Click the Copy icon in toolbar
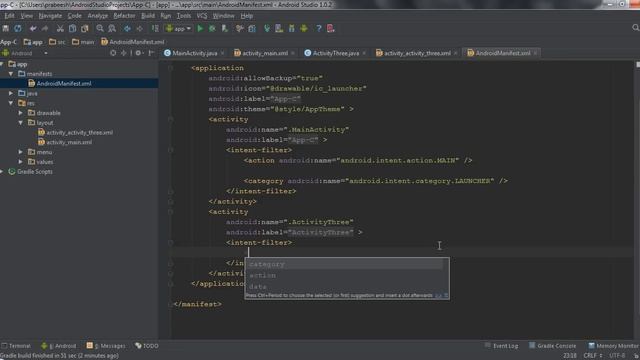 click(72, 29)
